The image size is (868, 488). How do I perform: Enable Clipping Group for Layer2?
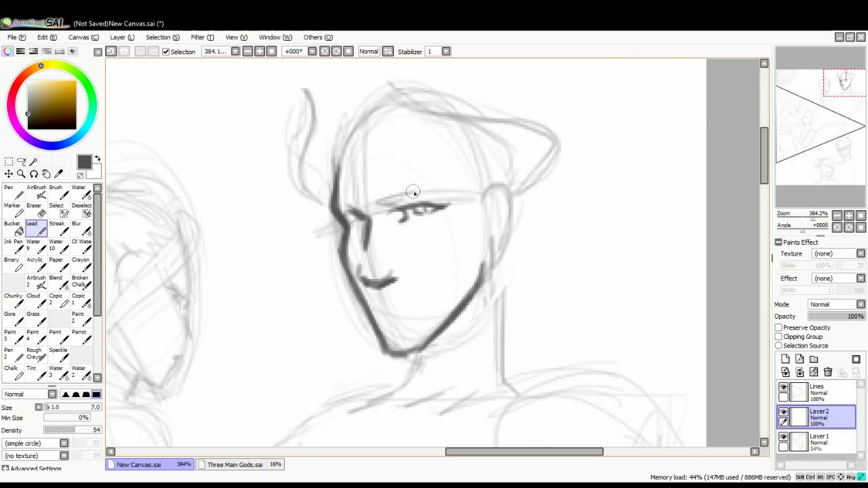pyautogui.click(x=778, y=336)
